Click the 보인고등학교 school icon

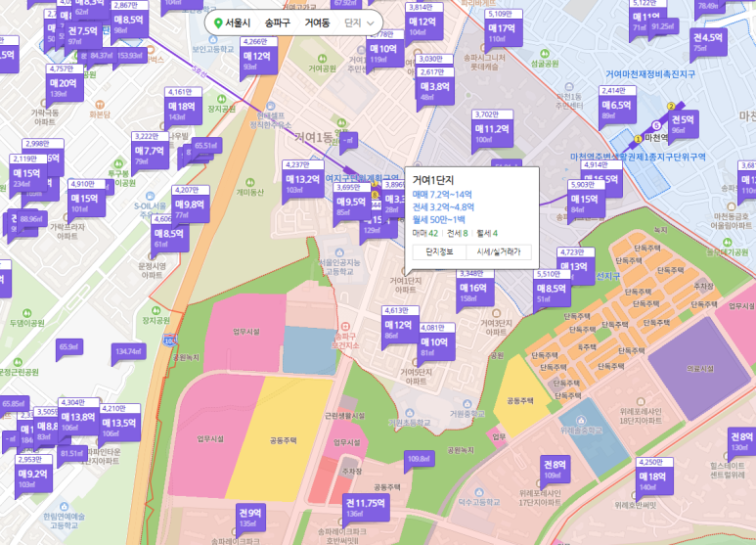pos(211,39)
